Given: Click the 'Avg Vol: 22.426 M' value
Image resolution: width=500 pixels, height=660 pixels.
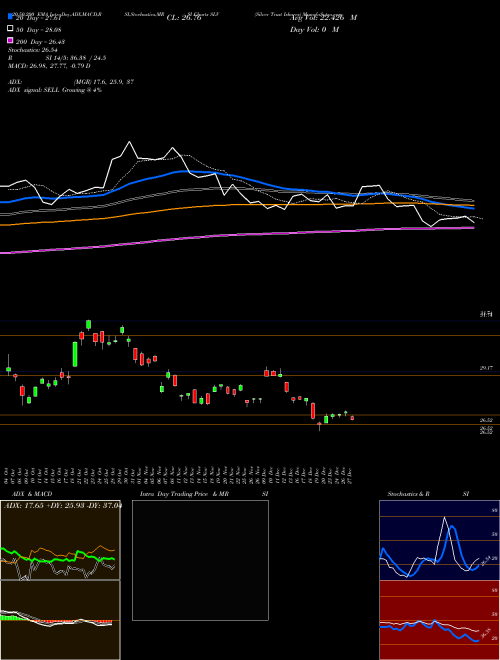Looking at the screenshot, I should pyautogui.click(x=323, y=18).
